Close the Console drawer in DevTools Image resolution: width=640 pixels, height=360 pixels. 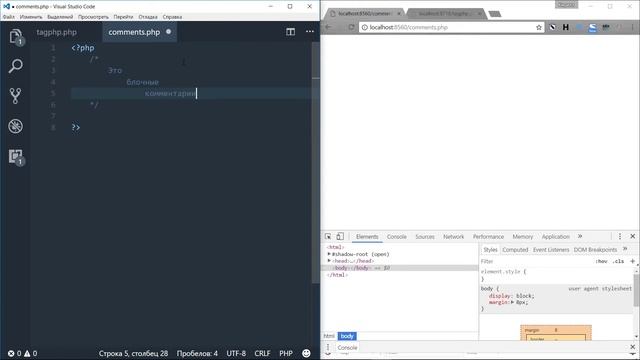(633, 347)
